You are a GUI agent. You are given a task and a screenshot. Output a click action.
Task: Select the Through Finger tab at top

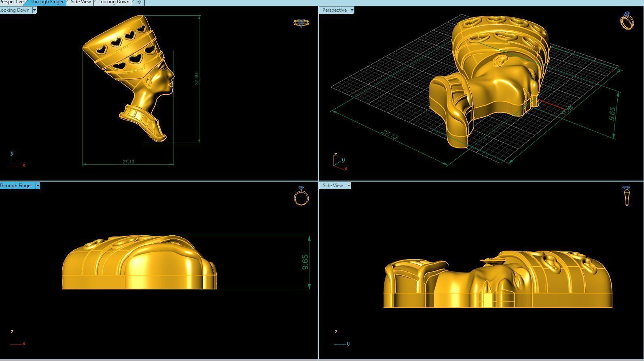(x=47, y=2)
